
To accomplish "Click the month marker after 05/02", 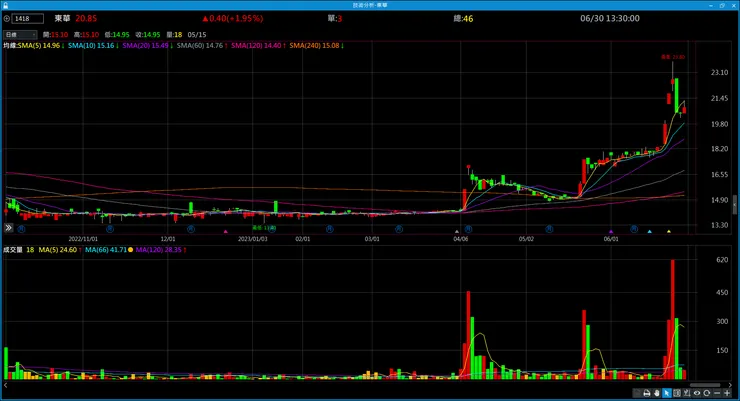I will click(x=549, y=229).
